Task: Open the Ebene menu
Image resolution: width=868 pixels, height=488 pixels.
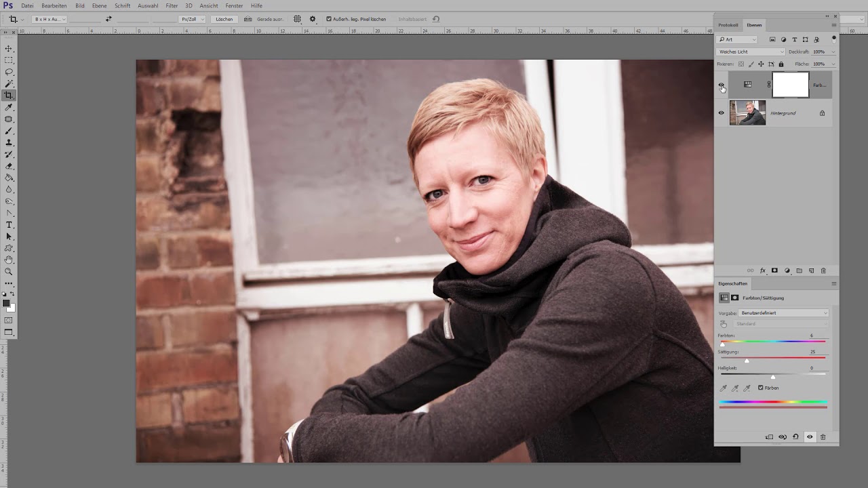Action: (100, 5)
